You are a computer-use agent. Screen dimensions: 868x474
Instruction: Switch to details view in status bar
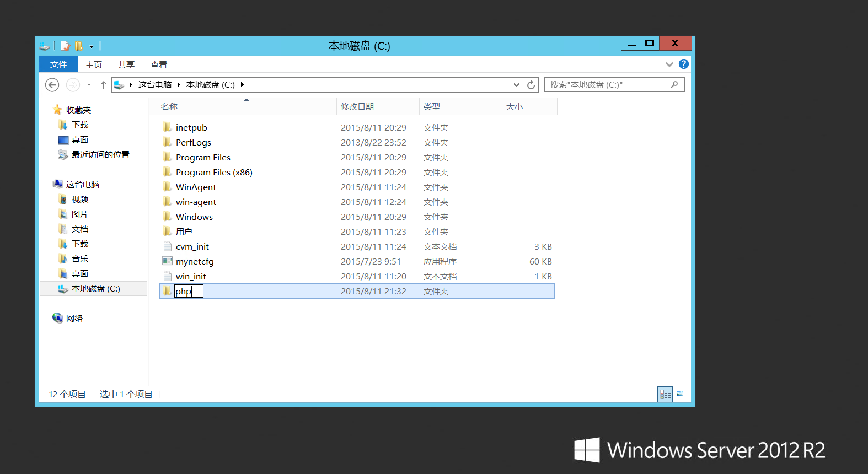pyautogui.click(x=665, y=394)
